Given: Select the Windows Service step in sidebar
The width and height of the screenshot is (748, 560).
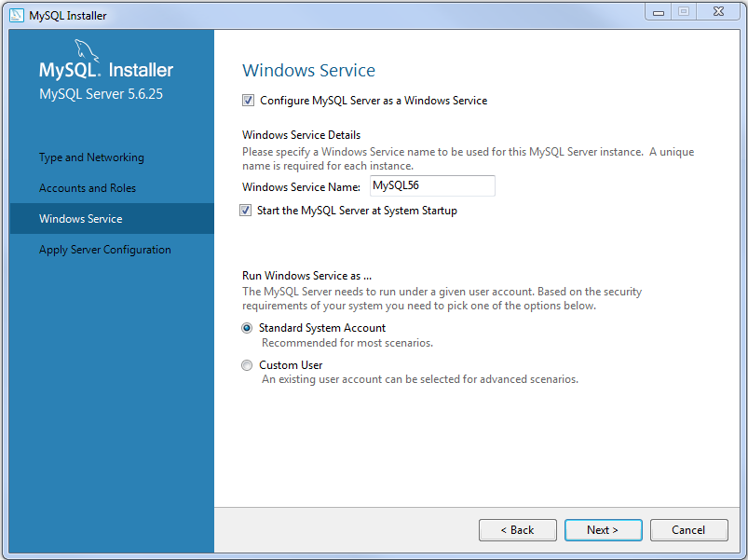Looking at the screenshot, I should (112, 218).
